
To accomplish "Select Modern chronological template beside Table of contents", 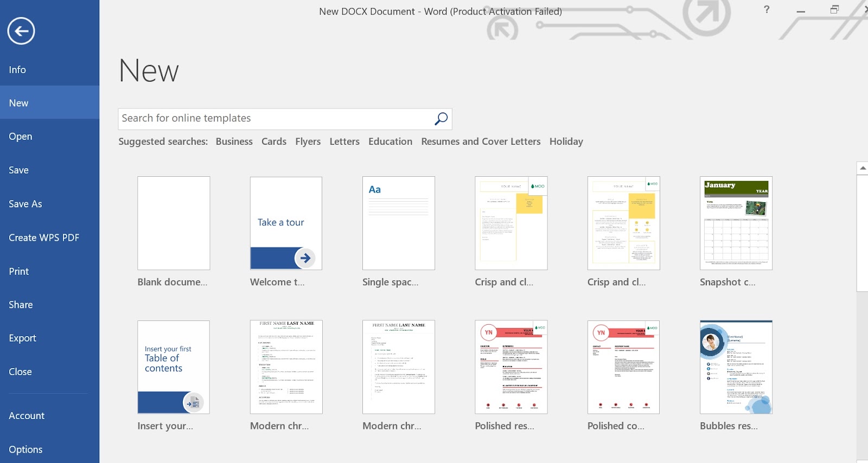I will click(x=286, y=367).
